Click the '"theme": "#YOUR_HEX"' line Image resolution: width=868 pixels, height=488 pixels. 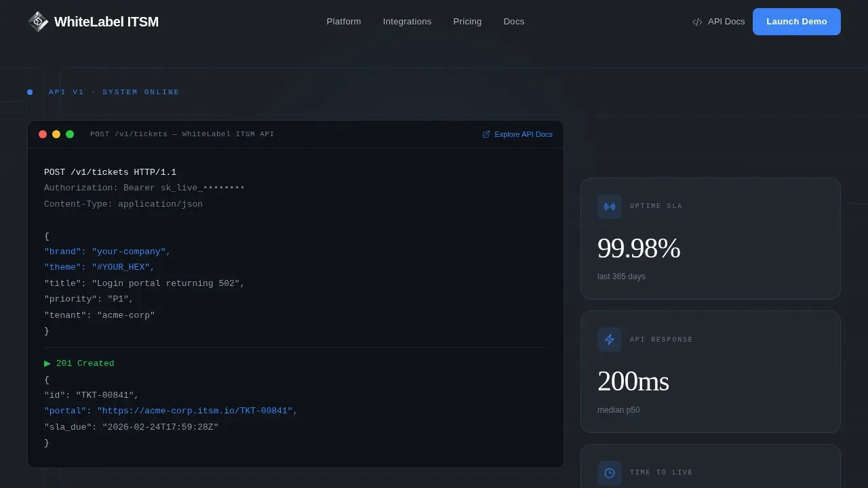click(x=100, y=268)
